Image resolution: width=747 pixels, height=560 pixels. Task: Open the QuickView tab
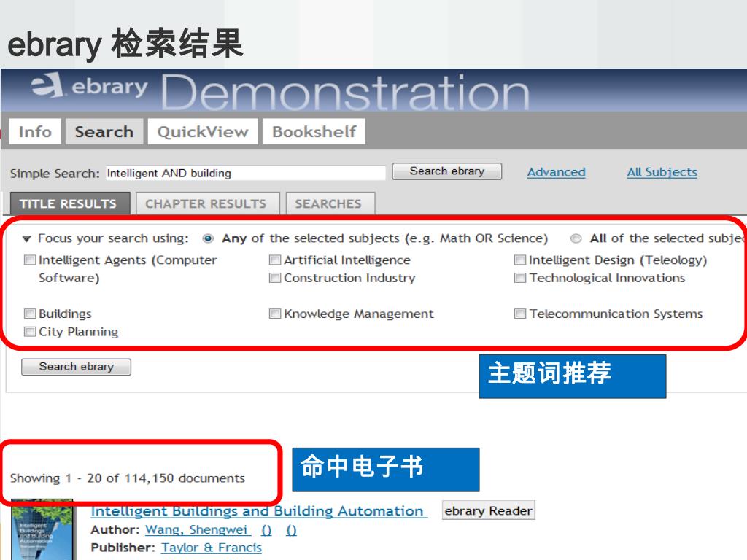point(203,131)
